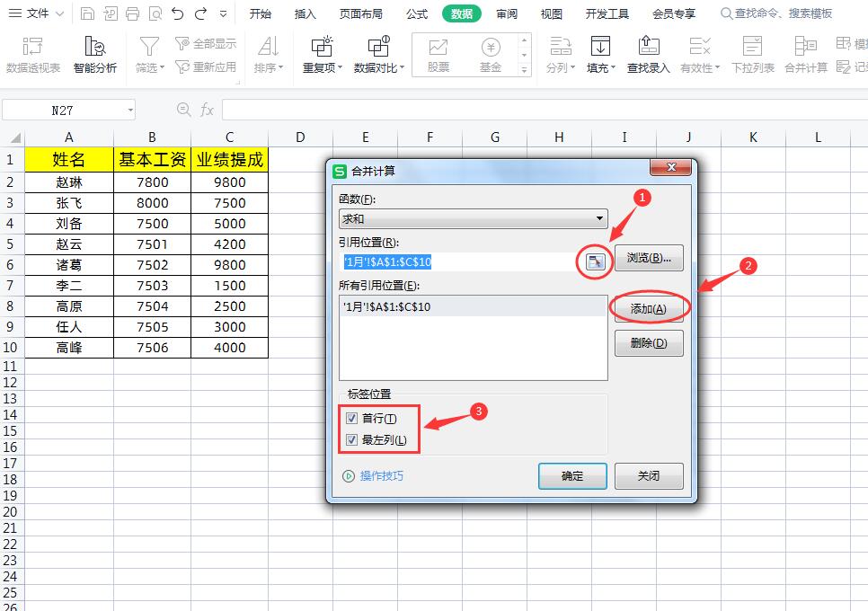868x611 pixels.
Task: Click the 查找命令 search box
Action: [776, 13]
